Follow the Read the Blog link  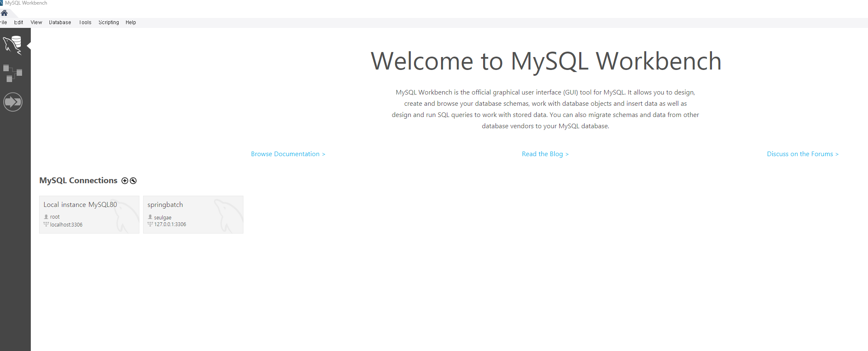tap(545, 154)
